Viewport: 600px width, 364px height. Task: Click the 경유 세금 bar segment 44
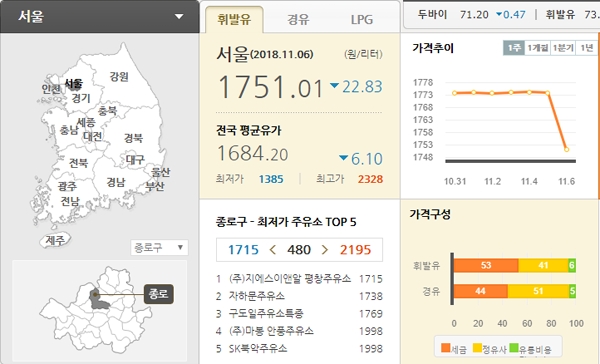coord(481,291)
